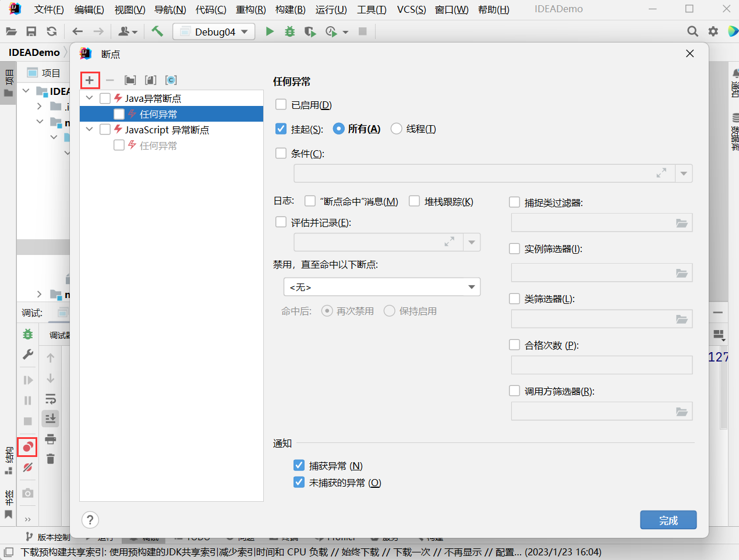Open the <无> breakpoint dropdown
The height and width of the screenshot is (560, 739).
382,287
